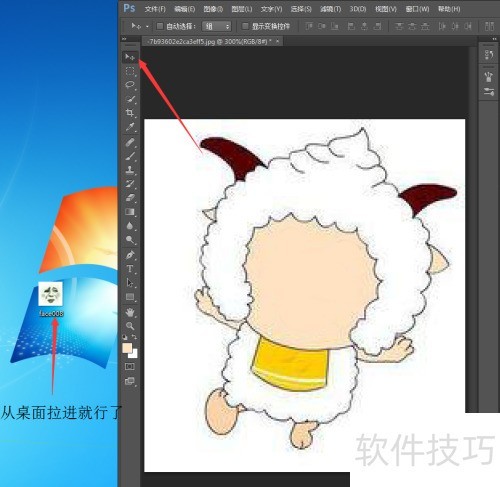Select the Horizontal Type tool
Image resolution: width=500 pixels, height=487 pixels.
click(x=130, y=269)
